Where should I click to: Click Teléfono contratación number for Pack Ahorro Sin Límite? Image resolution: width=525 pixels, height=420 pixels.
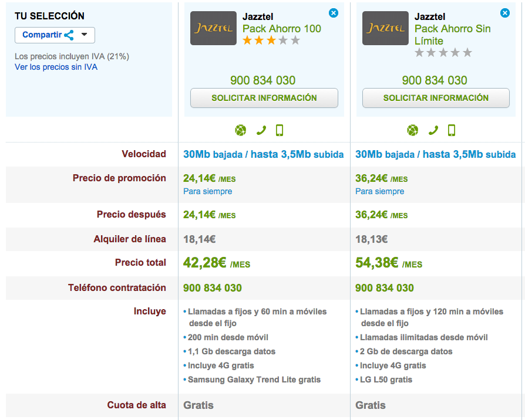click(x=385, y=288)
